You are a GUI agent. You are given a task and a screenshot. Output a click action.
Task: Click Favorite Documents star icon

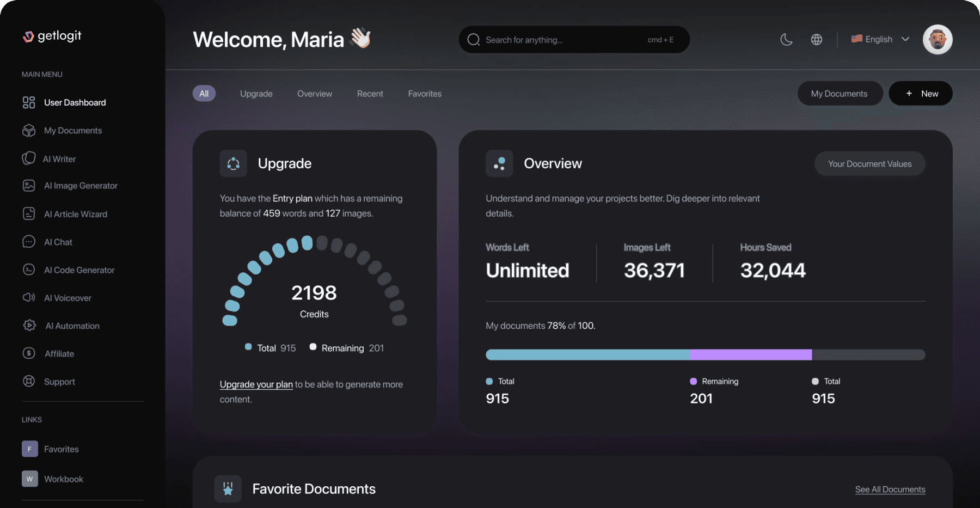coord(228,489)
